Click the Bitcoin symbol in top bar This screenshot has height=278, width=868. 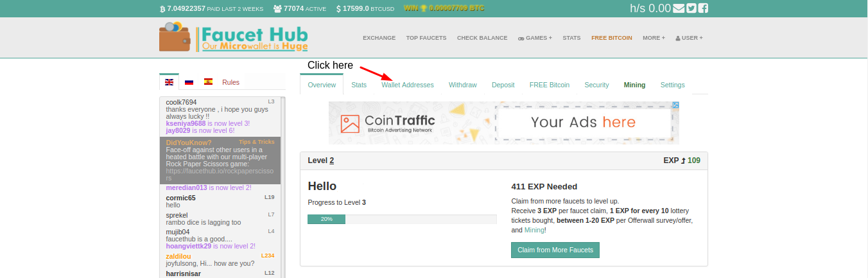coord(162,9)
